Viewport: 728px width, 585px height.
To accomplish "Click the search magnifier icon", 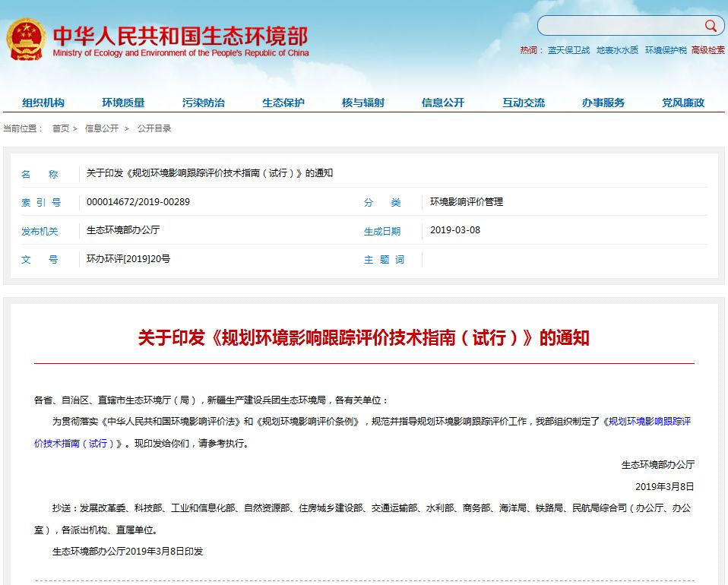I will pyautogui.click(x=711, y=26).
